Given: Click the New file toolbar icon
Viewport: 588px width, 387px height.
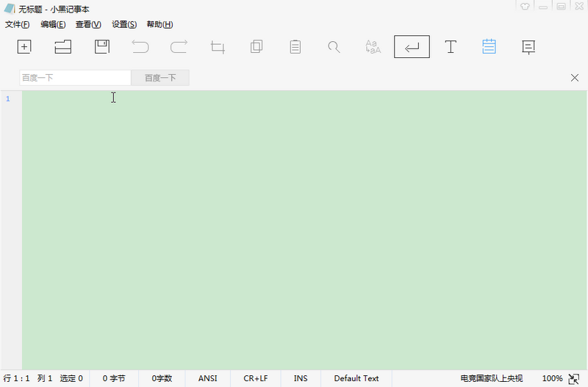Looking at the screenshot, I should (x=24, y=47).
